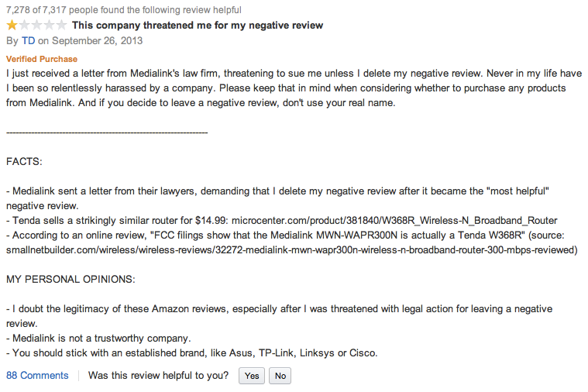Click the fifth empty star in rating

[61, 25]
